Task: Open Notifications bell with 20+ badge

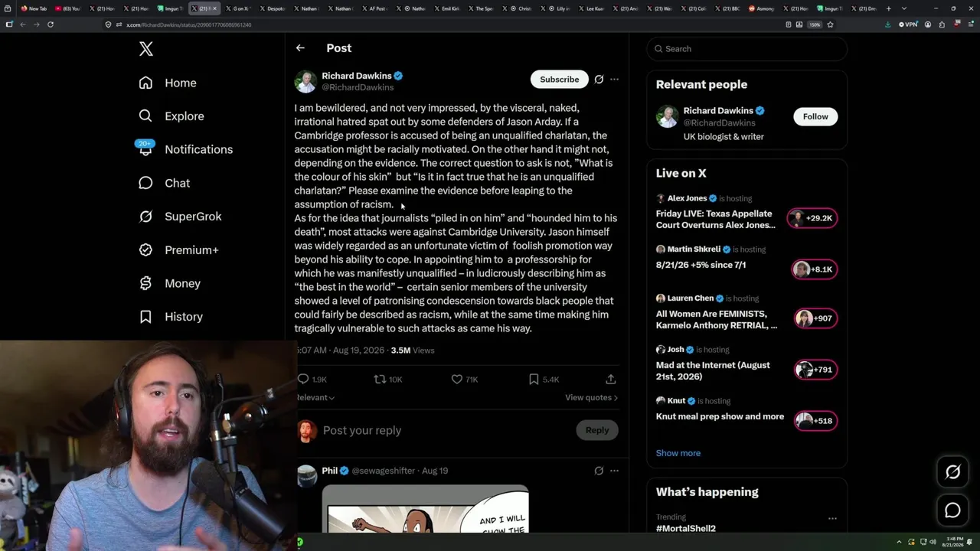Action: tap(145, 148)
